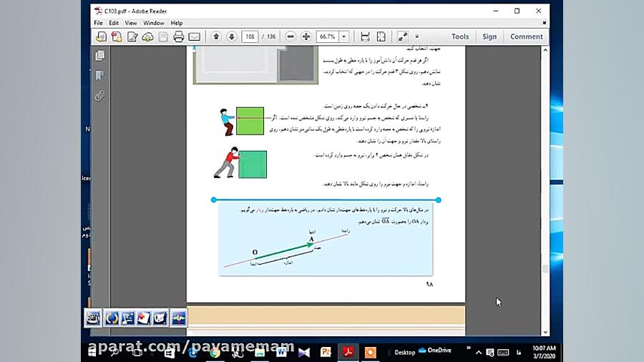Zoom out with the minus button
The image size is (644, 362).
291,36
